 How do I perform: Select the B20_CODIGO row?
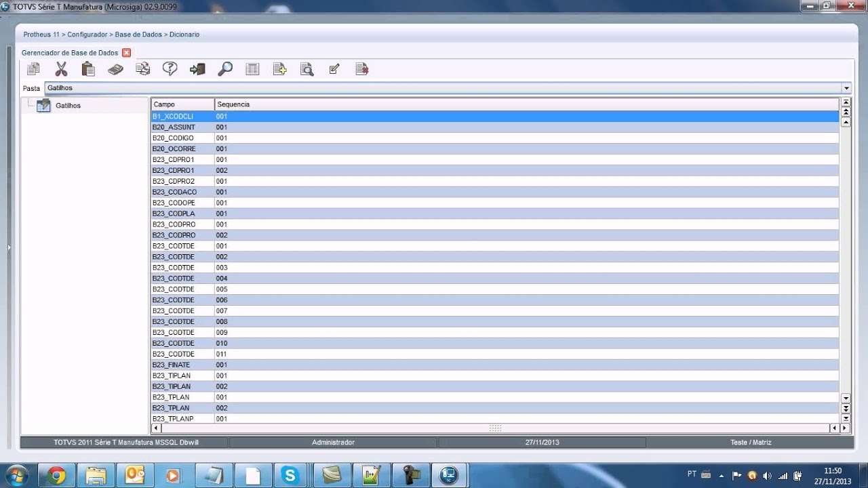pyautogui.click(x=495, y=138)
